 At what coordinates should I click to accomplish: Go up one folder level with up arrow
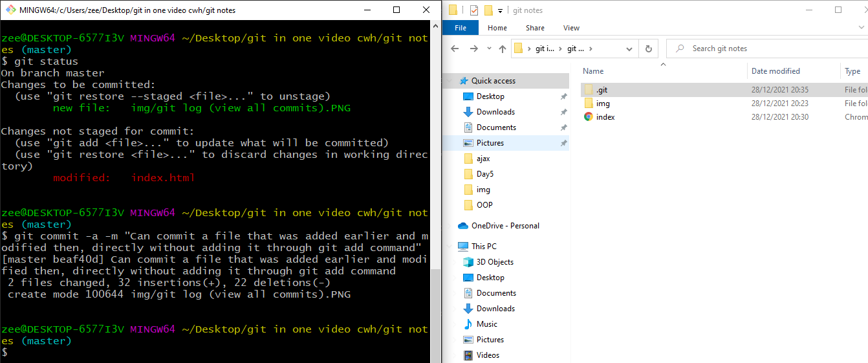[503, 49]
